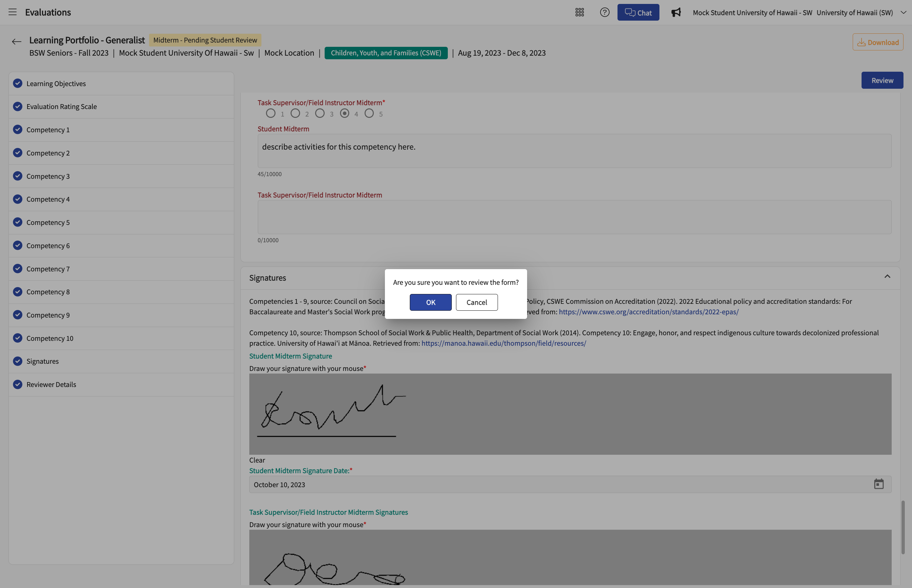Go back using the left arrow
Screen dimensions: 912x588
coord(16,42)
